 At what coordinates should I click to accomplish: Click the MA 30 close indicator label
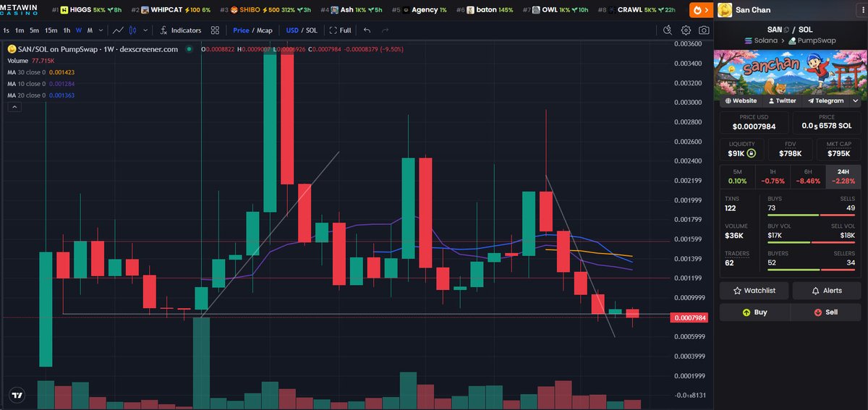(x=26, y=73)
